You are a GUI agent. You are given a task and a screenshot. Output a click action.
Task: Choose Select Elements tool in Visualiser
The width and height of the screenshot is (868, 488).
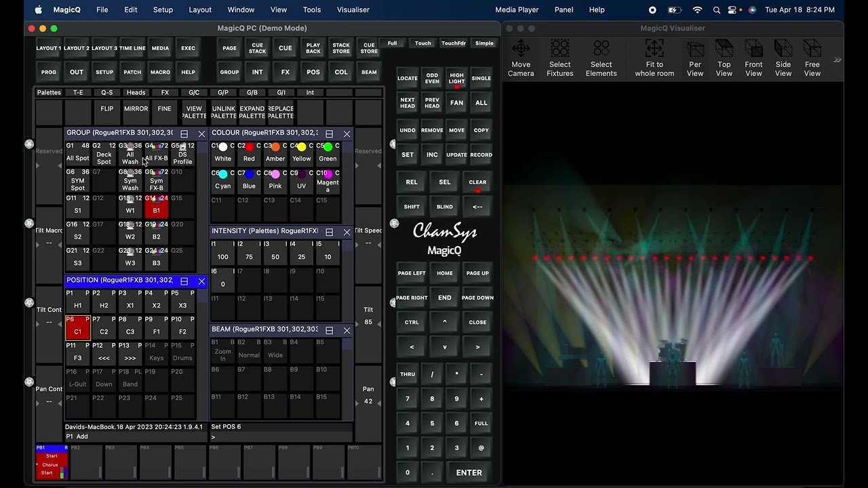601,58
